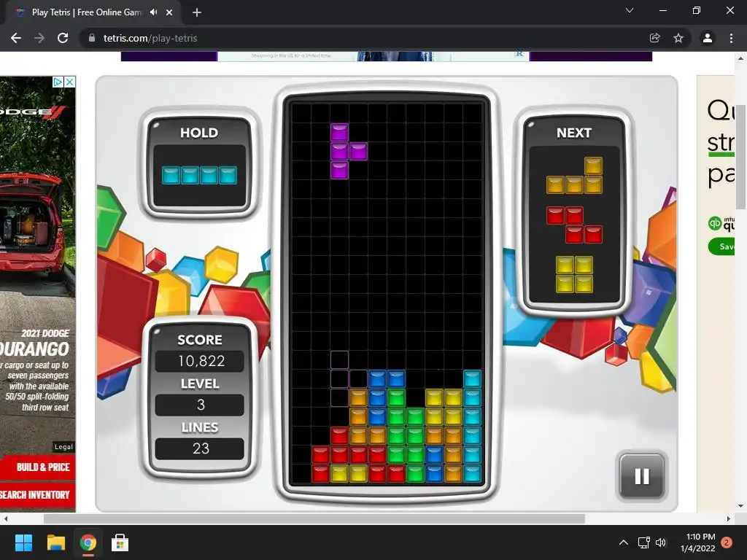Open the clock showing 1:10 PM

[x=698, y=542]
